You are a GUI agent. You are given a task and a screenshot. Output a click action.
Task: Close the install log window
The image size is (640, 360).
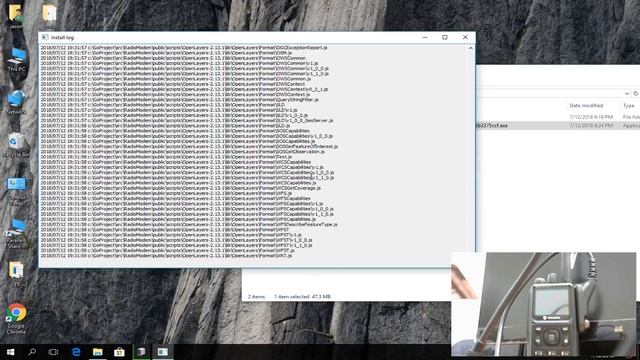pyautogui.click(x=465, y=37)
